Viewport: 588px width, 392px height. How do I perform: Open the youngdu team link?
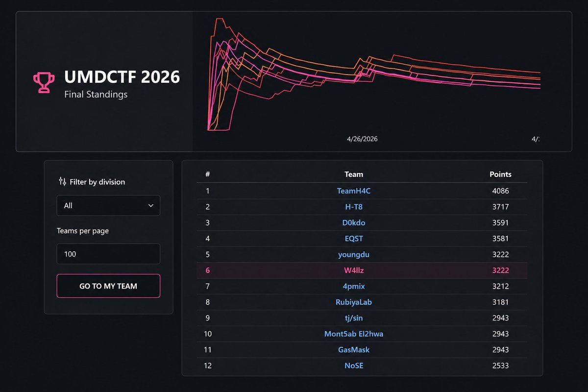click(x=354, y=255)
